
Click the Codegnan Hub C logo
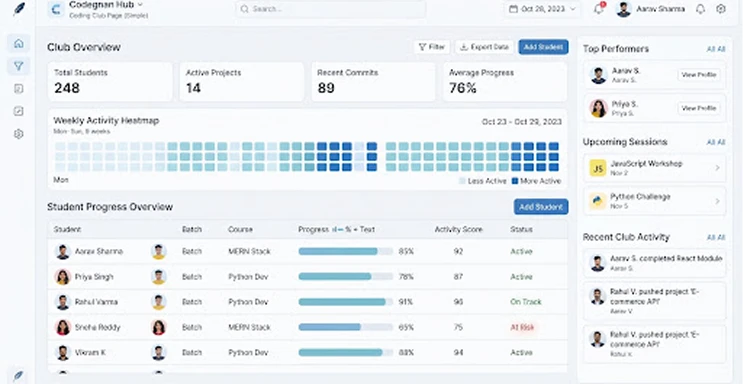tap(56, 9)
